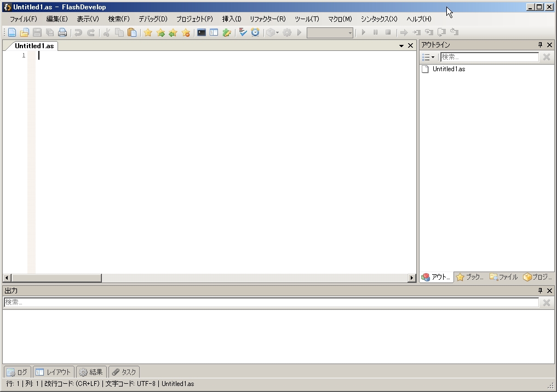Go to previous bookmark star icon

pyautogui.click(x=173, y=33)
